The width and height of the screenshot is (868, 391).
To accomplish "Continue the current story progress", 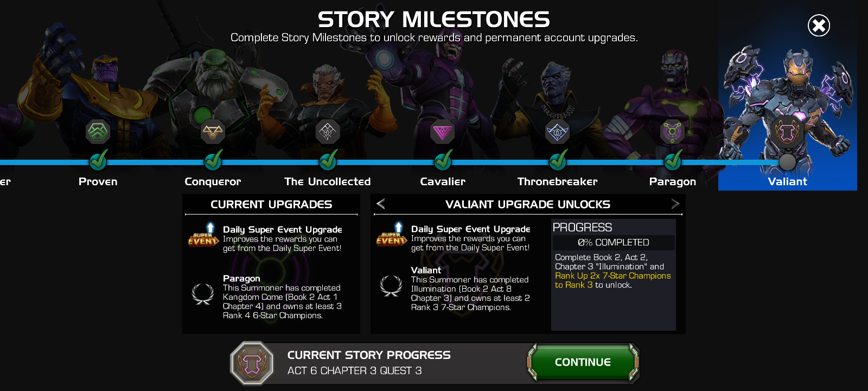I will click(583, 362).
